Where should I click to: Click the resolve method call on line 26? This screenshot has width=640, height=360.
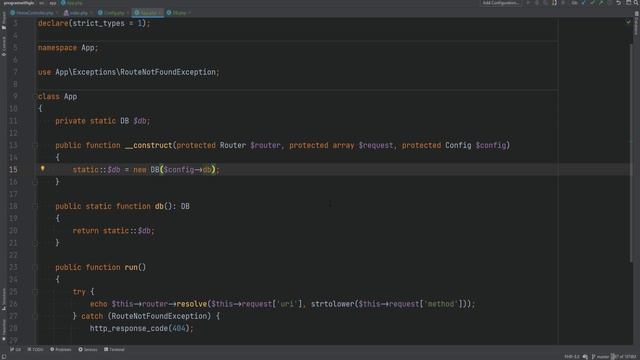click(191, 304)
